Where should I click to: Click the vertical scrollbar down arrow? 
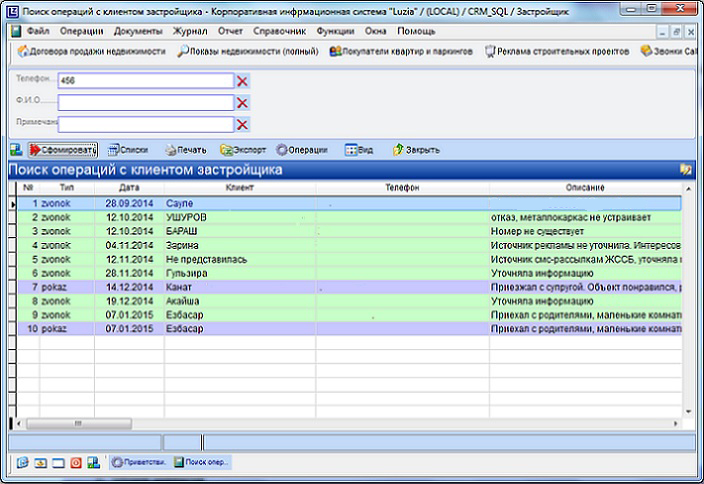tap(688, 411)
